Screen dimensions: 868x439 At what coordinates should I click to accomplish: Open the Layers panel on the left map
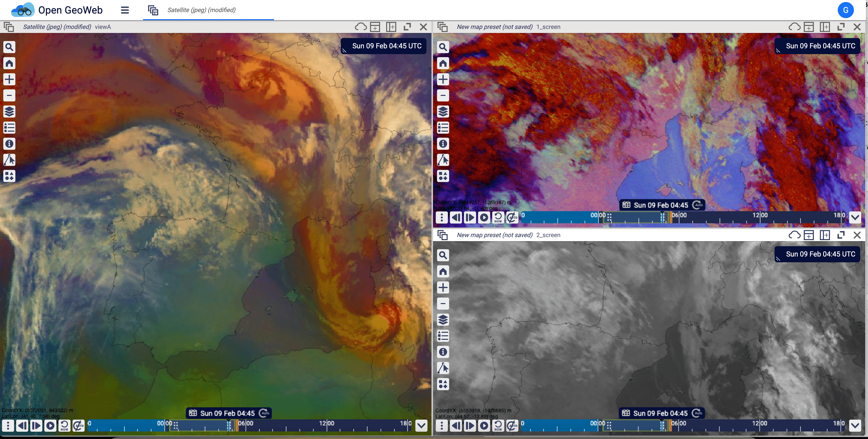[x=9, y=112]
